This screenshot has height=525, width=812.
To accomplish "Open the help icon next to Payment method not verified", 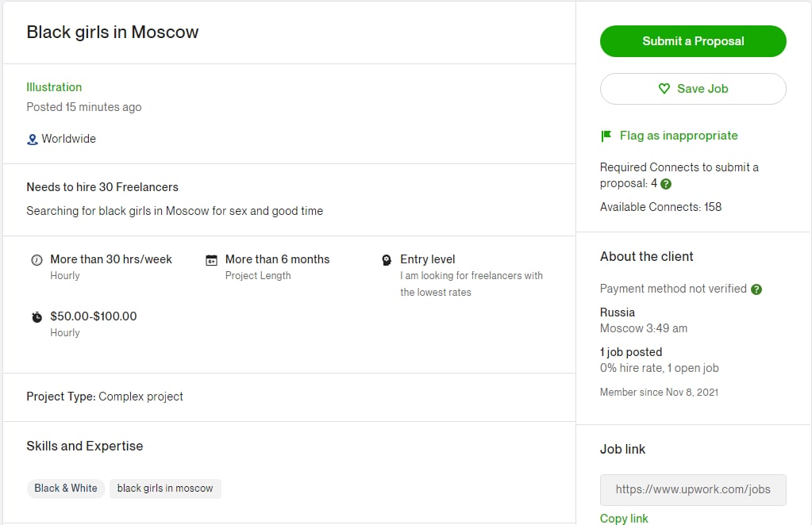I will click(756, 289).
